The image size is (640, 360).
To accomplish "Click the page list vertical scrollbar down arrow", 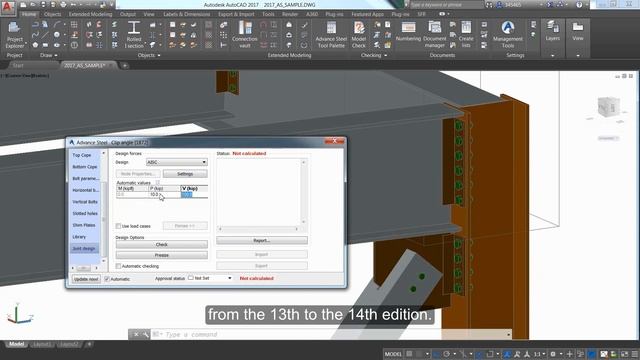I will (x=104, y=261).
